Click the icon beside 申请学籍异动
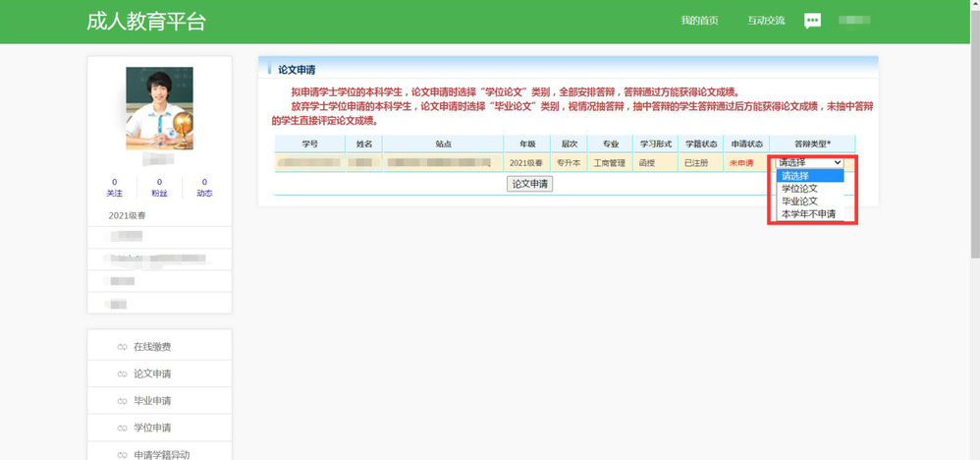Screen dimensions: 980x460 point(123,454)
